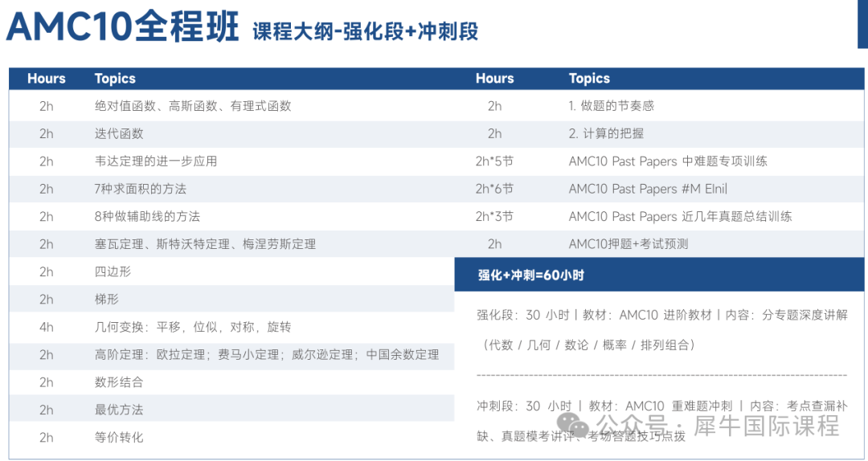Screen dimensions: 868x461
Task: Click "AMC10 Past Papers 近几年真题总结训练"
Action: tap(680, 216)
